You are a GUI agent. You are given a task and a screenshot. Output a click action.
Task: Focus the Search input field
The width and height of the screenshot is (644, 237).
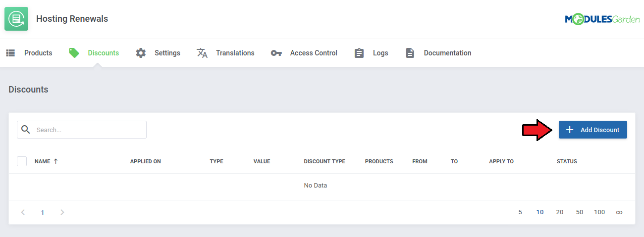click(82, 130)
